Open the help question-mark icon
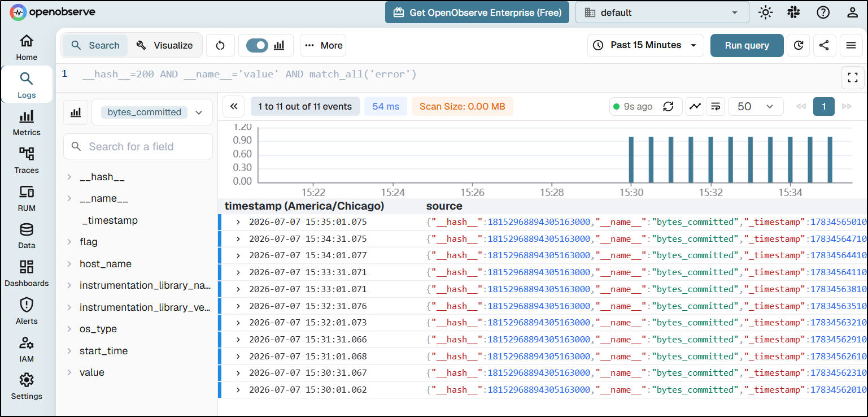868x417 pixels. (823, 12)
